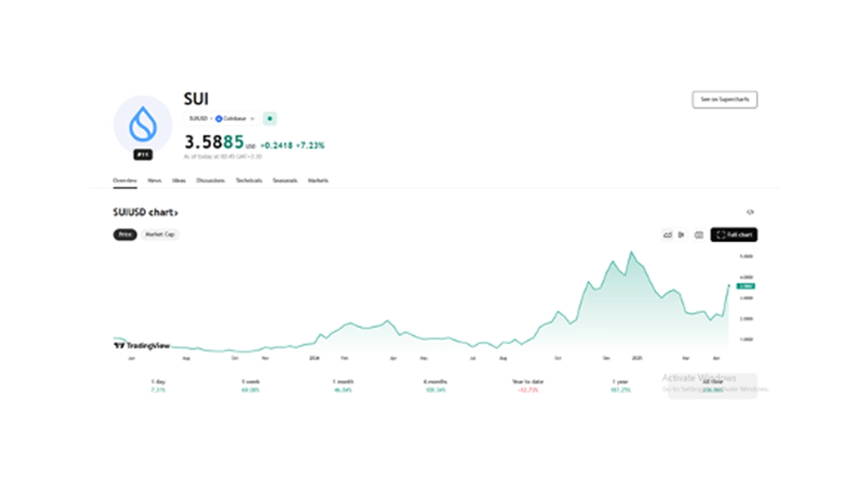Click the current price label on axis
The image size is (868, 488).
pos(746,286)
